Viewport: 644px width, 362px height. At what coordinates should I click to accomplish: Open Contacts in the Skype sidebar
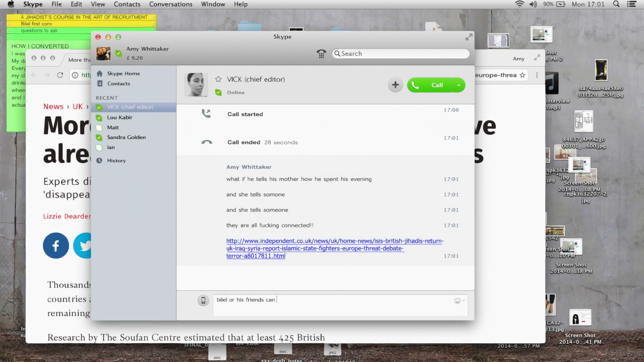(x=119, y=83)
